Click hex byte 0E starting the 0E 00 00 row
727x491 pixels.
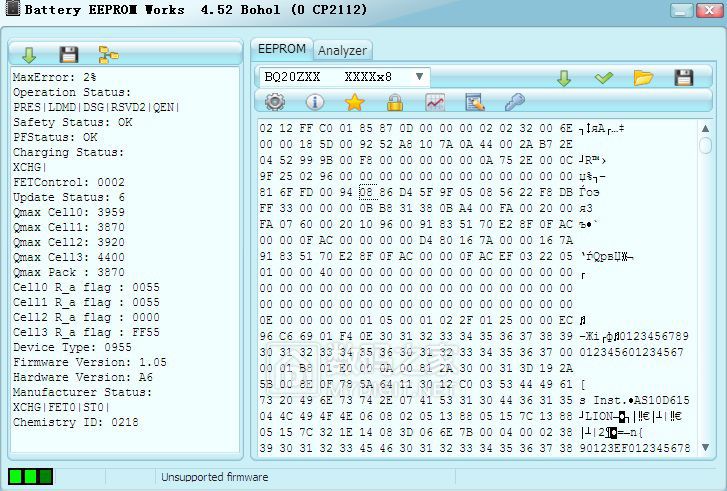tap(266, 320)
